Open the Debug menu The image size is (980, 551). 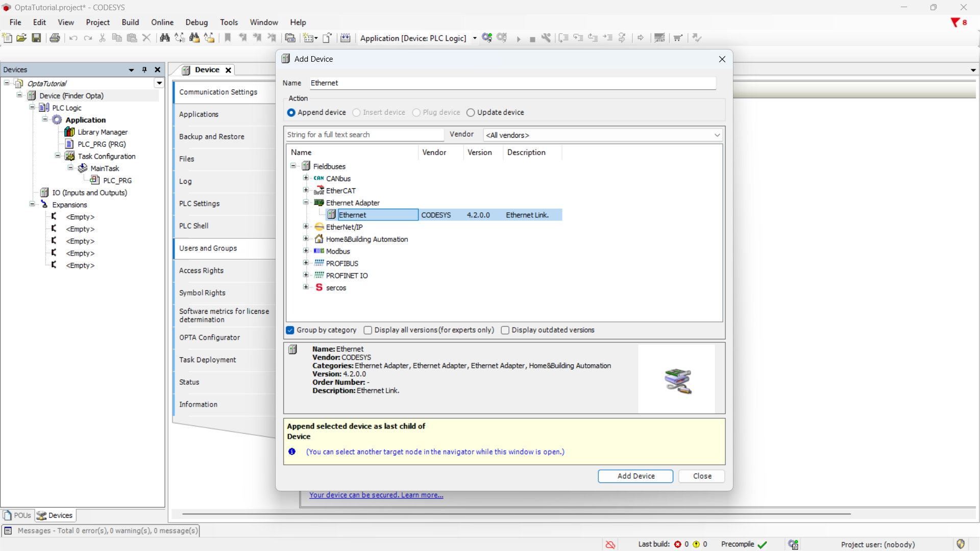[196, 22]
